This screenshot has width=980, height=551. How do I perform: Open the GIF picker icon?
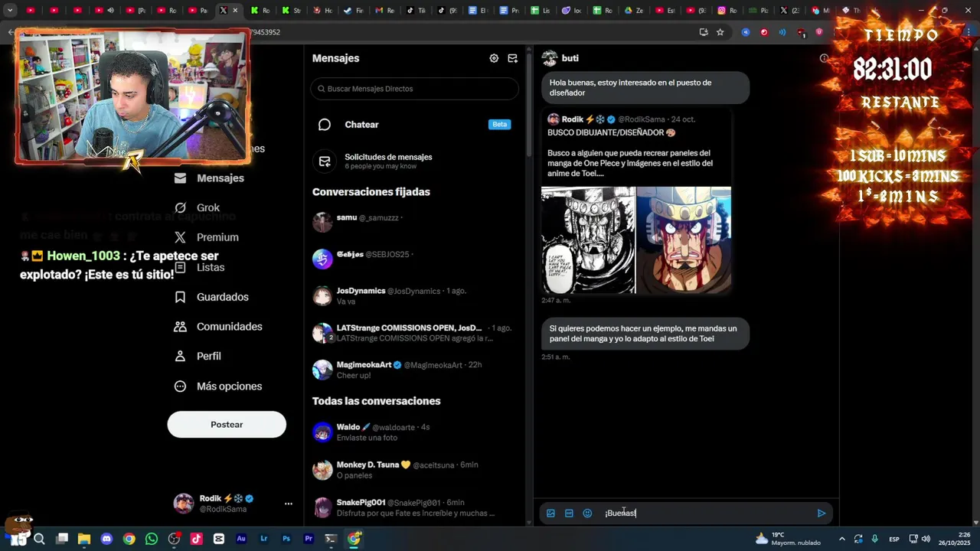[569, 514]
